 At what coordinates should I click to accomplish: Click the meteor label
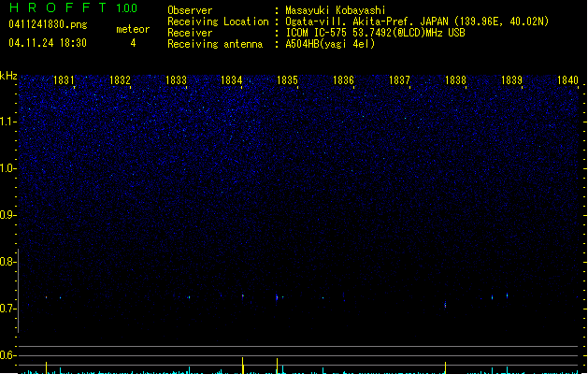point(133,29)
